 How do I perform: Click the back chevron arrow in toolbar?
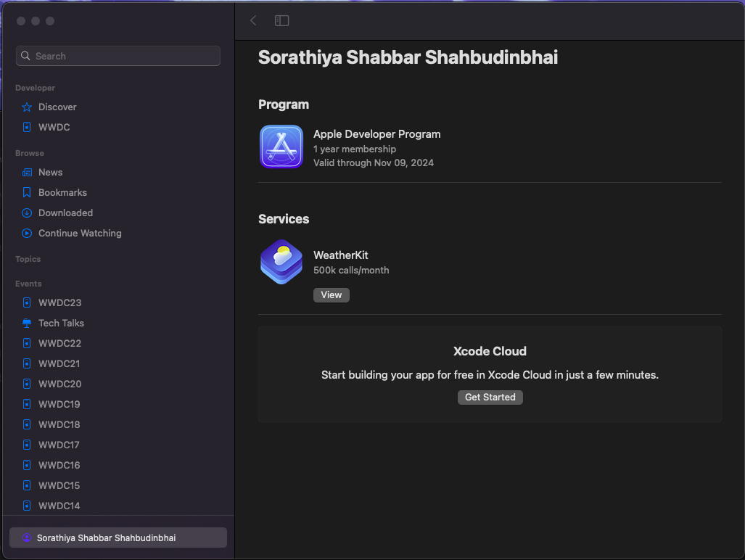click(x=253, y=20)
